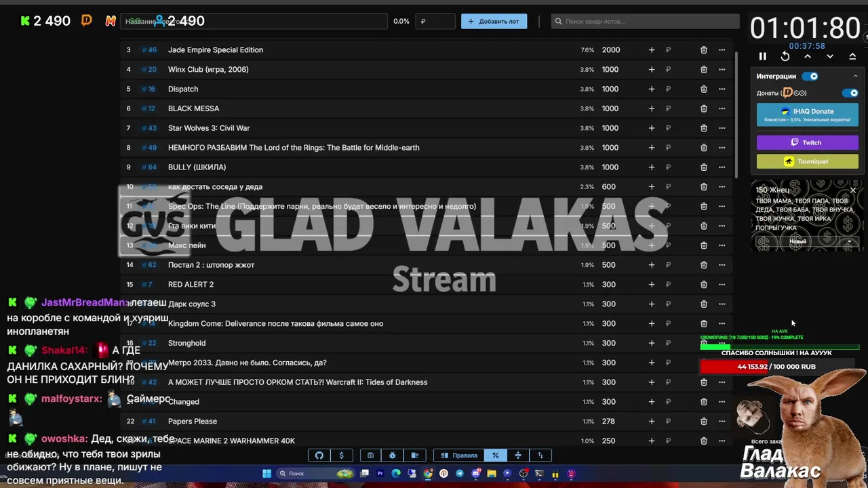Dismiss the 150 Жнец donation card
The height and width of the screenshot is (488, 868).
coord(853,190)
